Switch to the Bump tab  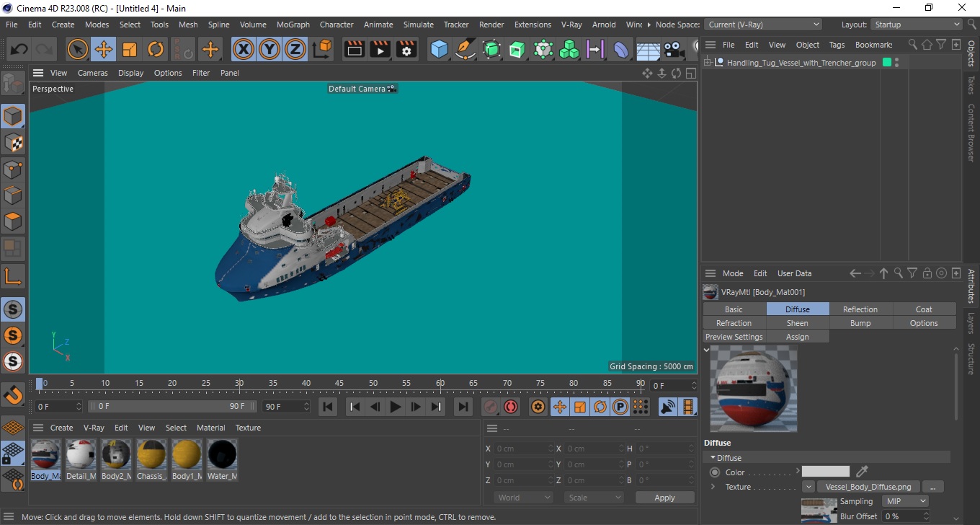pyautogui.click(x=860, y=323)
